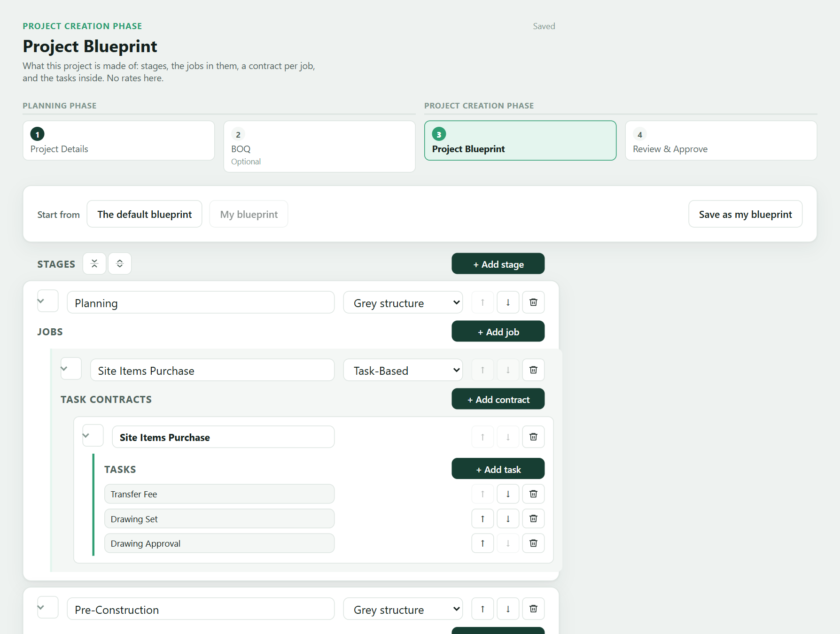The width and height of the screenshot is (840, 634).
Task: Move Drawing Set task down
Action: coord(508,518)
